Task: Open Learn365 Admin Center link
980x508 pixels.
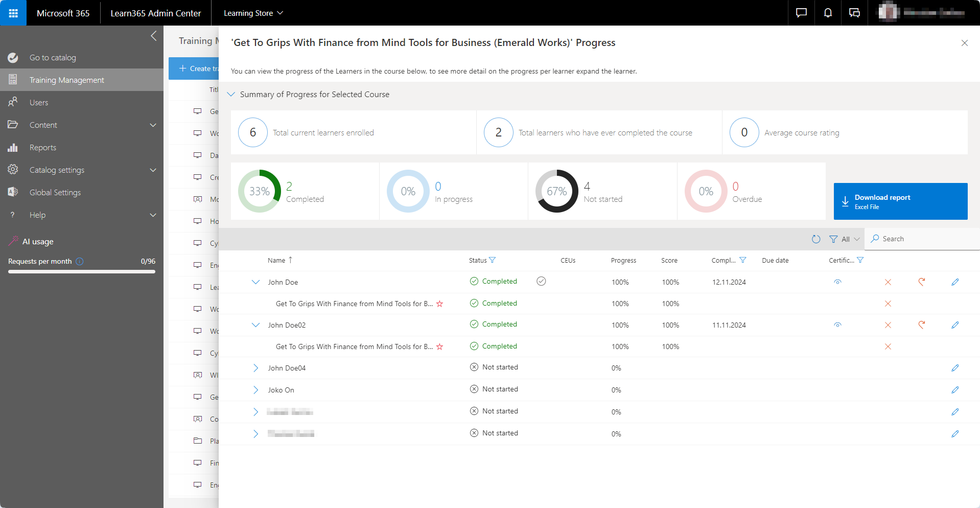Action: (x=156, y=13)
